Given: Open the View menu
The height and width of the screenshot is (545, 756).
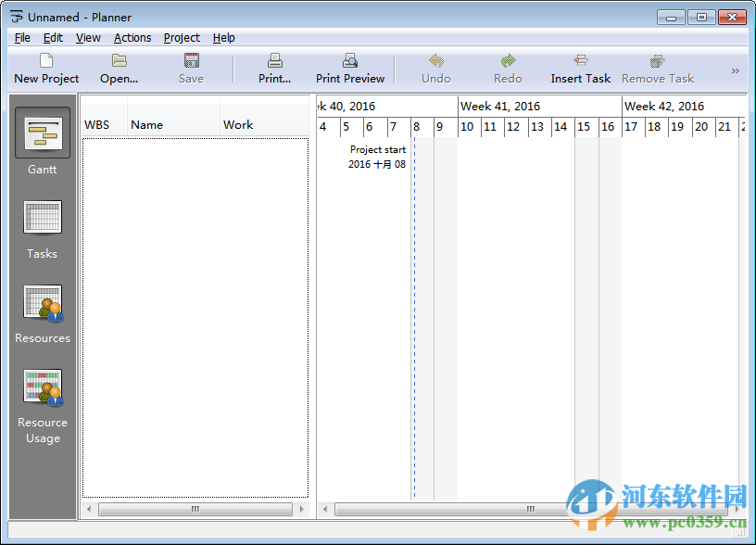Looking at the screenshot, I should pyautogui.click(x=88, y=37).
